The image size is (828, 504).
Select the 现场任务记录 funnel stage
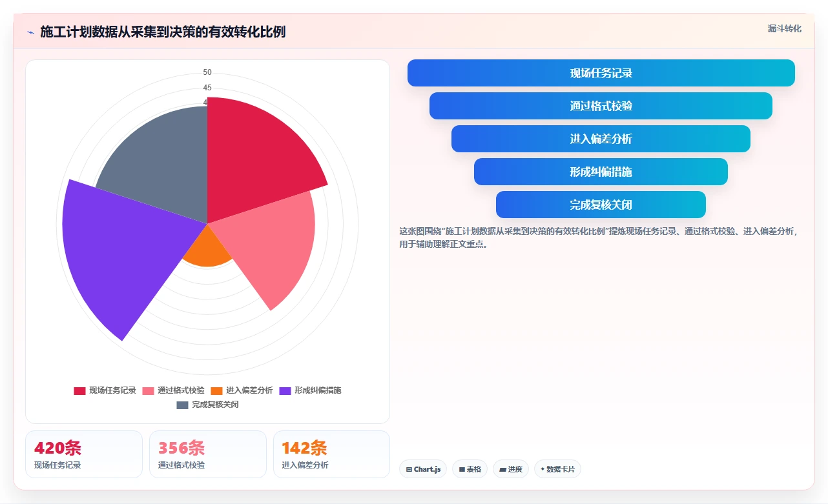[601, 73]
